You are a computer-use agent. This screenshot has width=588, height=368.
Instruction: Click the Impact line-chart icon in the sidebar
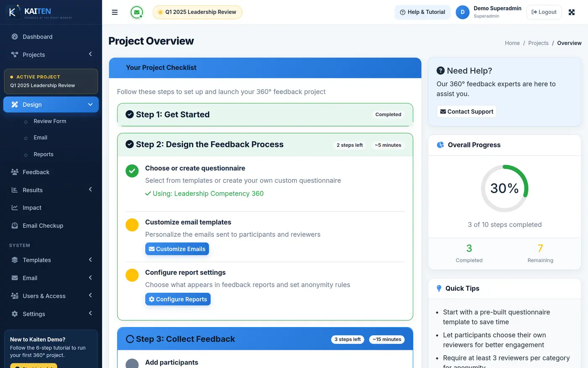15,208
